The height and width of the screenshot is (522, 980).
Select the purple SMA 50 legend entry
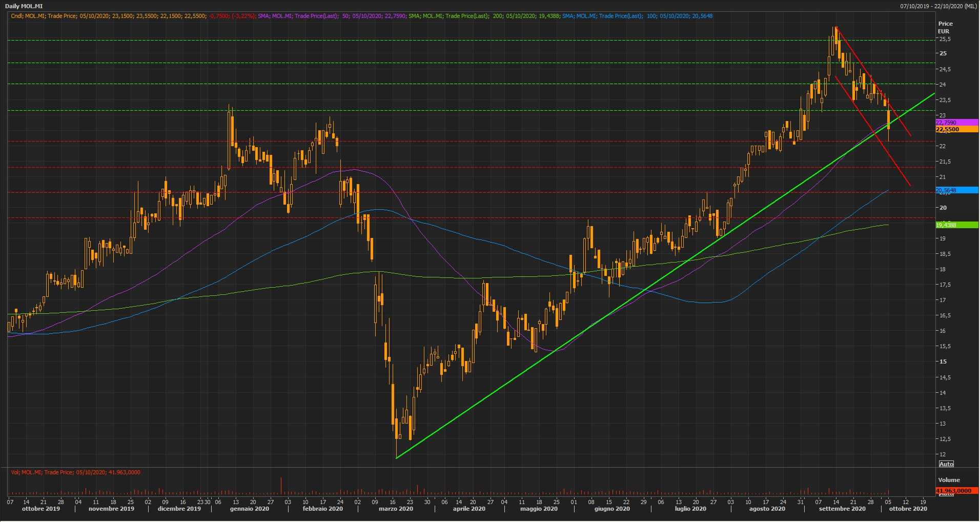(332, 16)
